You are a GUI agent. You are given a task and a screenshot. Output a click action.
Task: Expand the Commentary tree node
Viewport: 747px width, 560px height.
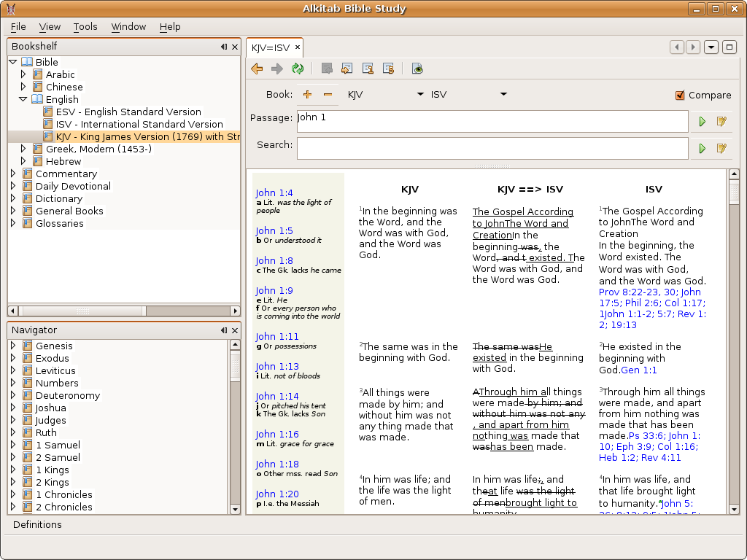point(13,174)
